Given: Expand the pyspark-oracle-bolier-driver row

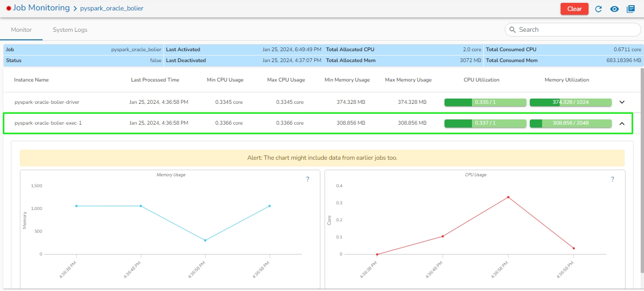Looking at the screenshot, I should coord(622,102).
